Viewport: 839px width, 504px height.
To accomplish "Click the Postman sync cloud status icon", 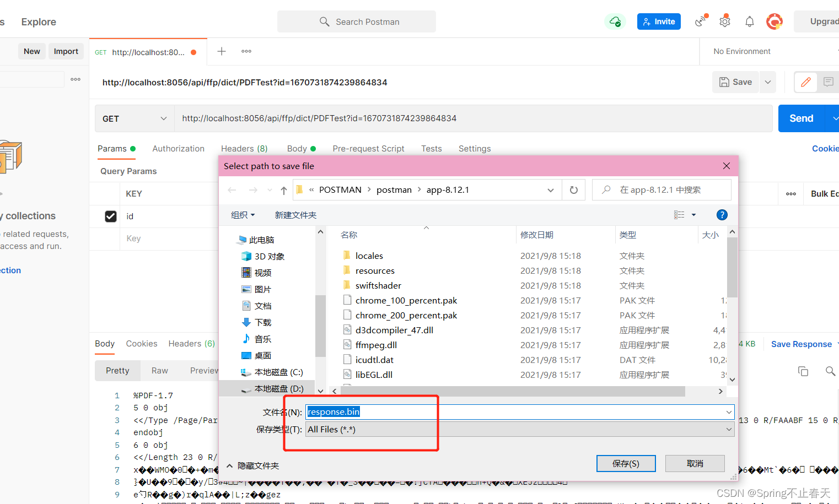I will tap(615, 21).
